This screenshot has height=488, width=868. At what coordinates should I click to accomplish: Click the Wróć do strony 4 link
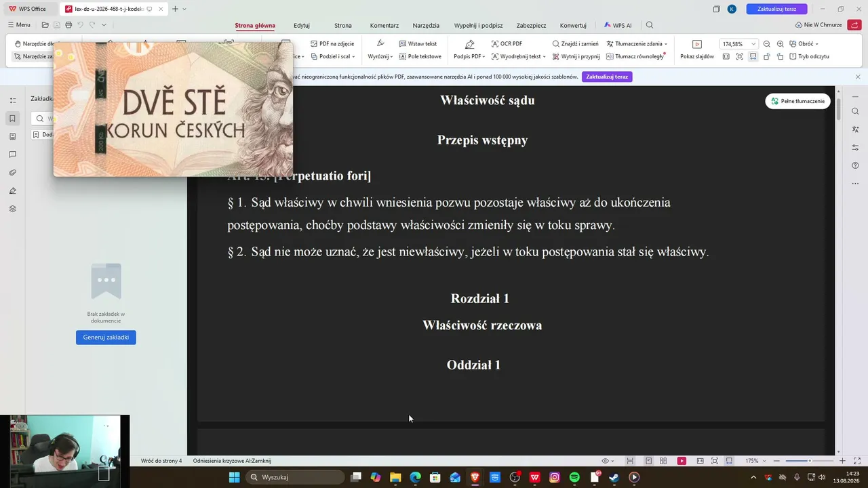click(161, 461)
